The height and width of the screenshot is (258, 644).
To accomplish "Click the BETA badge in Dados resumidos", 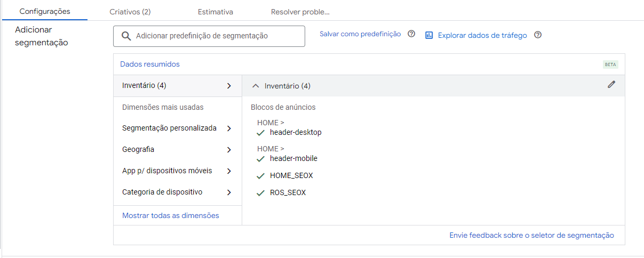I will 610,64.
